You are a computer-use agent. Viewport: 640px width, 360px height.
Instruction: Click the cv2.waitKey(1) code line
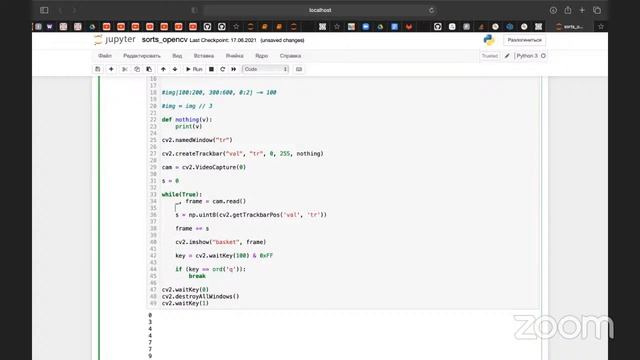click(185, 303)
